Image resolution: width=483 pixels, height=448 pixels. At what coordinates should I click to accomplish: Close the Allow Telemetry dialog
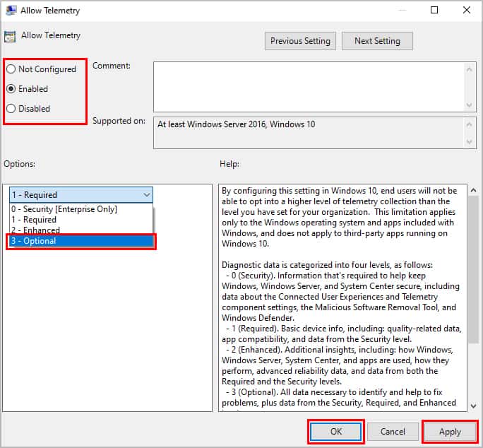coord(466,10)
